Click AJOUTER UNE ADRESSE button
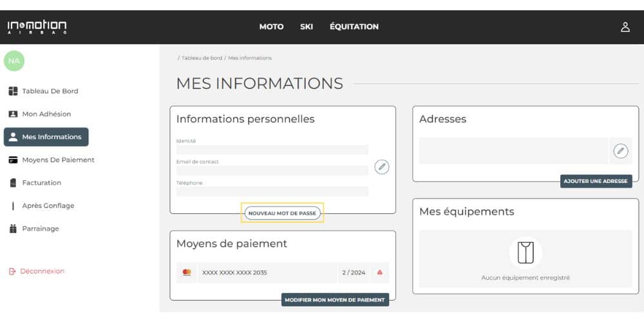This screenshot has width=644, height=322. 596,181
